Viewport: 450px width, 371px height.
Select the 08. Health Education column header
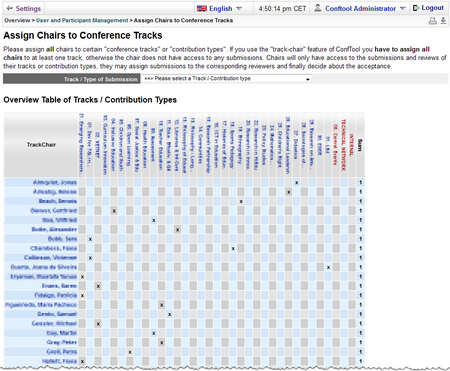[145, 144]
